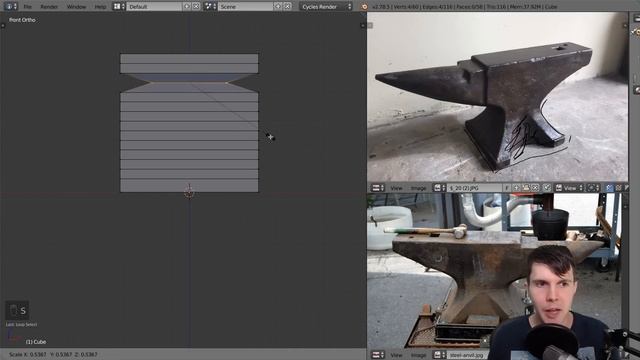Click the Front Ortho viewport label
This screenshot has width=640, height=360.
tap(22, 20)
